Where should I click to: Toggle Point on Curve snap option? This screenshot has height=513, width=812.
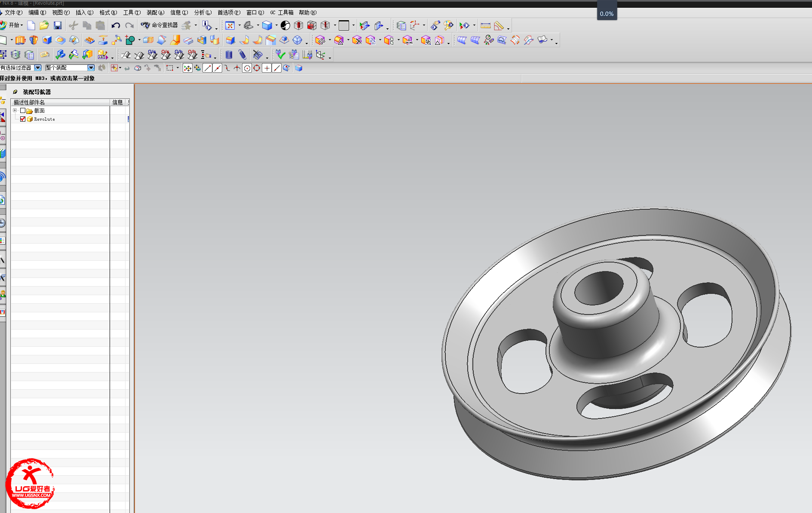[276, 68]
